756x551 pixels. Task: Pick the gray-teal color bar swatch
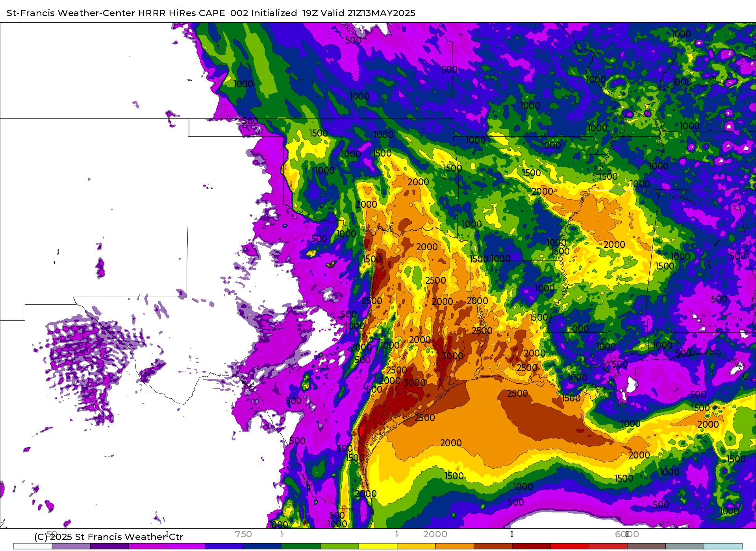pyautogui.click(x=685, y=546)
